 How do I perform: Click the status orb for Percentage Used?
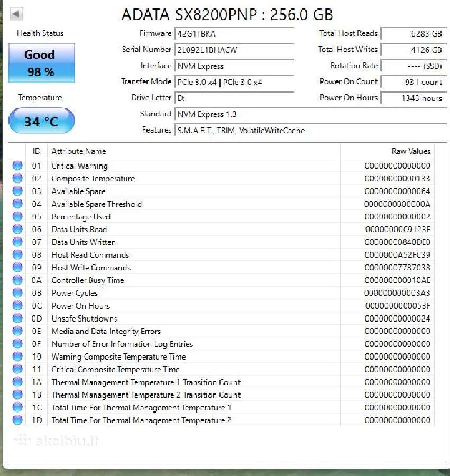coord(17,216)
